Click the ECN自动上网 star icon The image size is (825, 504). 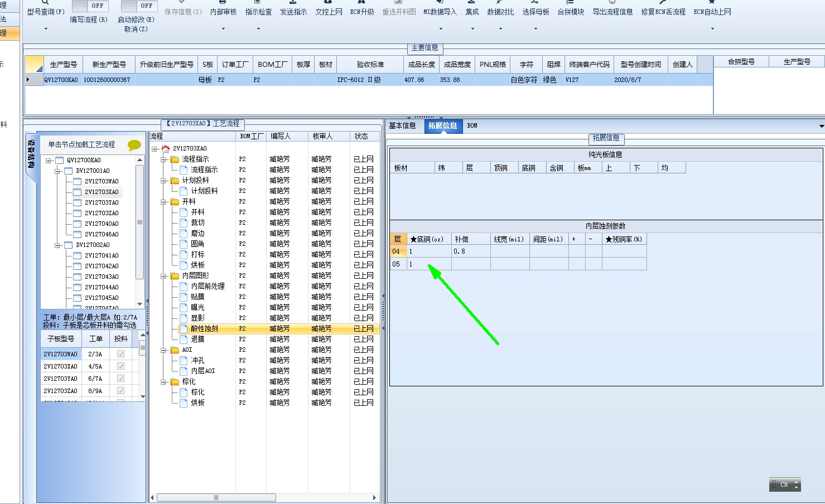click(712, 2)
